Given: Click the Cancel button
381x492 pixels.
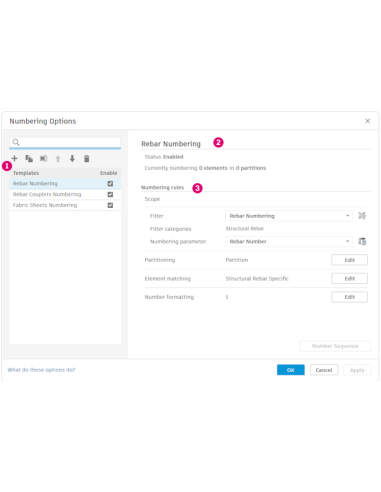Looking at the screenshot, I should click(x=324, y=370).
